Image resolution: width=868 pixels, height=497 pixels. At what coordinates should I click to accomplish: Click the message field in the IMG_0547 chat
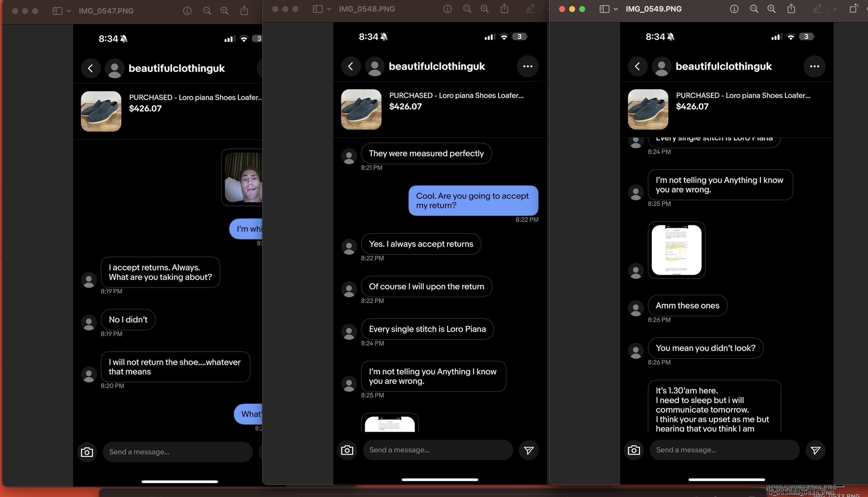[x=178, y=452]
